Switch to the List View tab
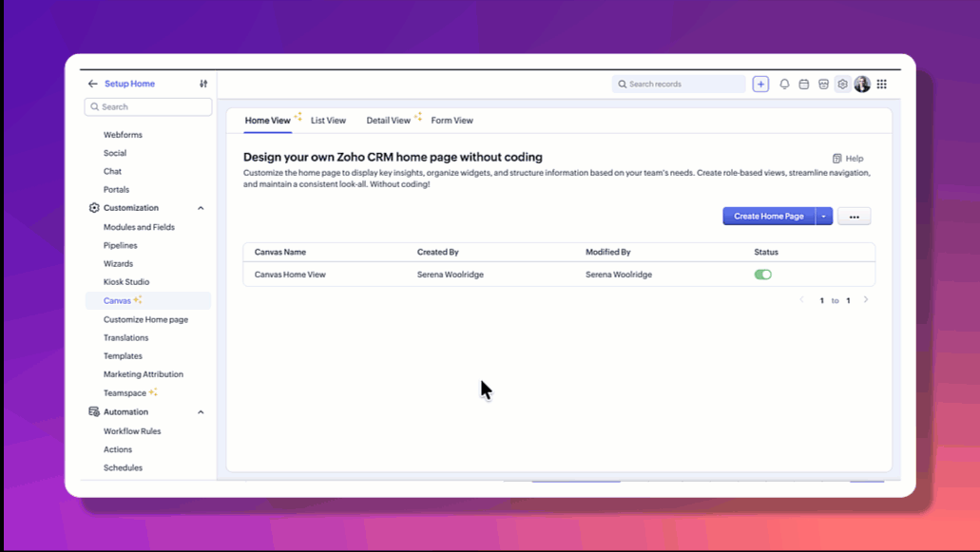The image size is (980, 552). [328, 121]
